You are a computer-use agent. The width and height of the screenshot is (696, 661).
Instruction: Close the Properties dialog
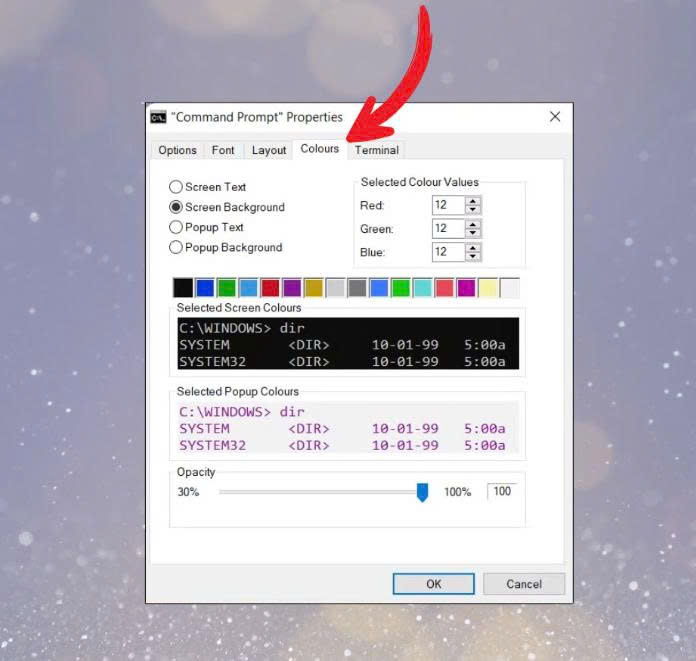(555, 117)
